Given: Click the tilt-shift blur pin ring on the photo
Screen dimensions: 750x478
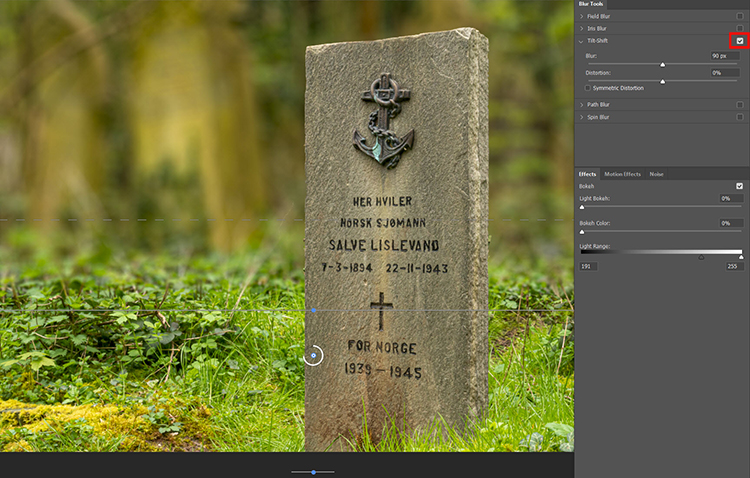Looking at the screenshot, I should [313, 355].
